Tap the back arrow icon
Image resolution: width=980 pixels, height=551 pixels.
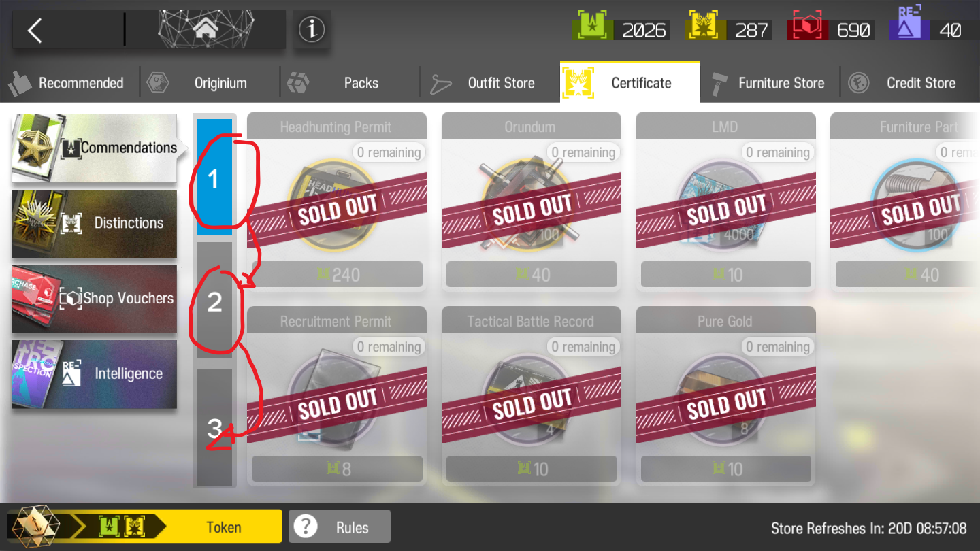(x=35, y=30)
